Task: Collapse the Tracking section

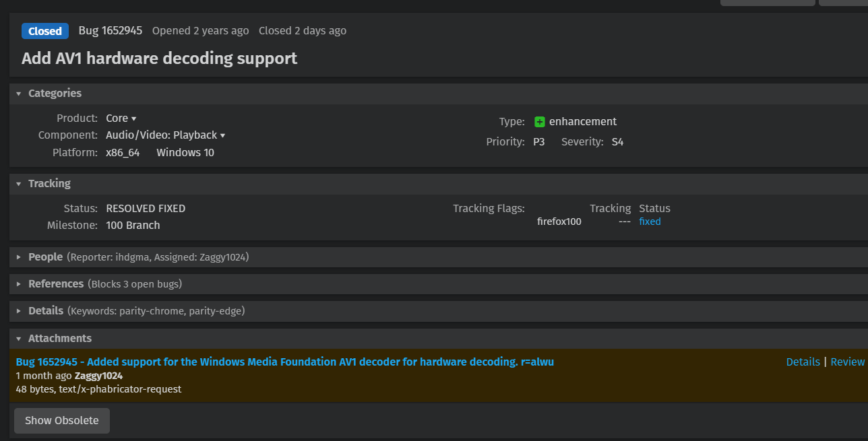Action: tap(19, 184)
